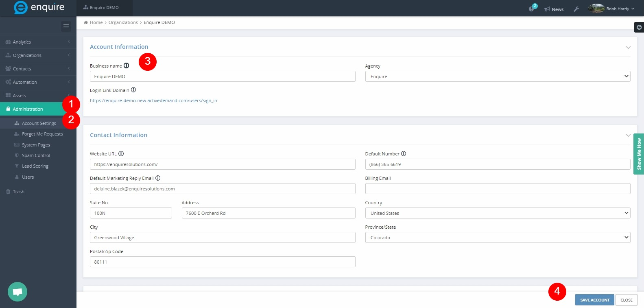Expand the Analytics menu
Image resolution: width=644 pixels, height=308 pixels.
[38, 42]
